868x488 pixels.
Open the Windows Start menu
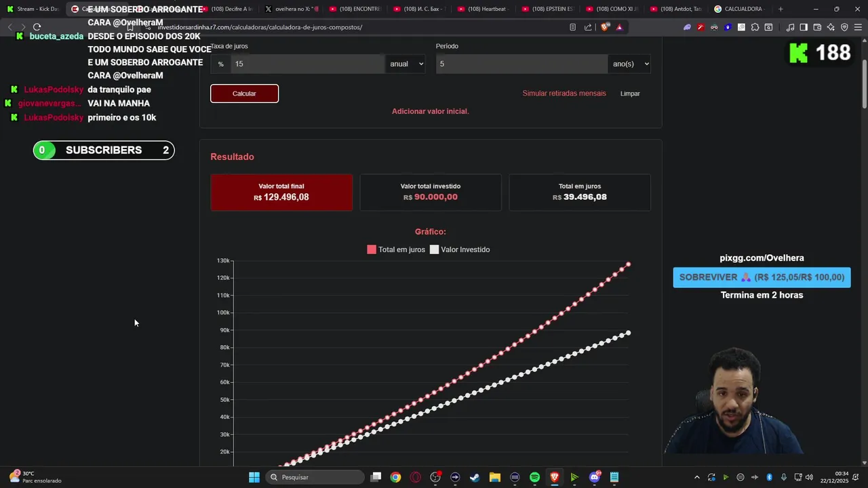tap(254, 477)
